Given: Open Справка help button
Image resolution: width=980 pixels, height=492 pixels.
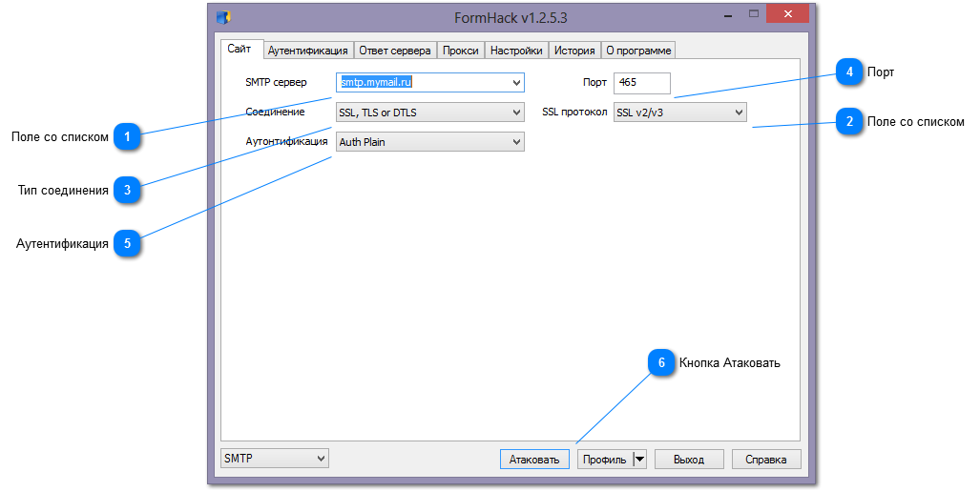Looking at the screenshot, I should 765,459.
